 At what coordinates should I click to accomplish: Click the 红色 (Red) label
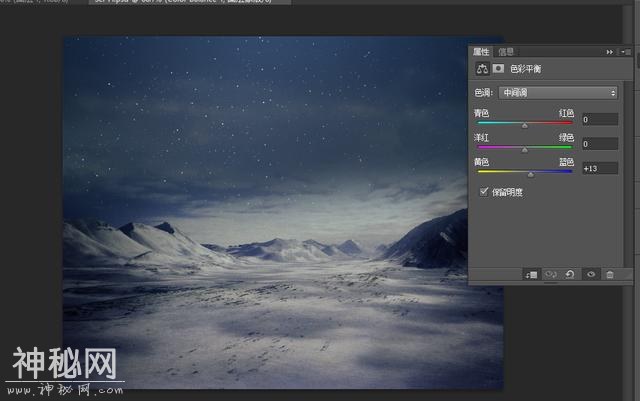pos(566,113)
